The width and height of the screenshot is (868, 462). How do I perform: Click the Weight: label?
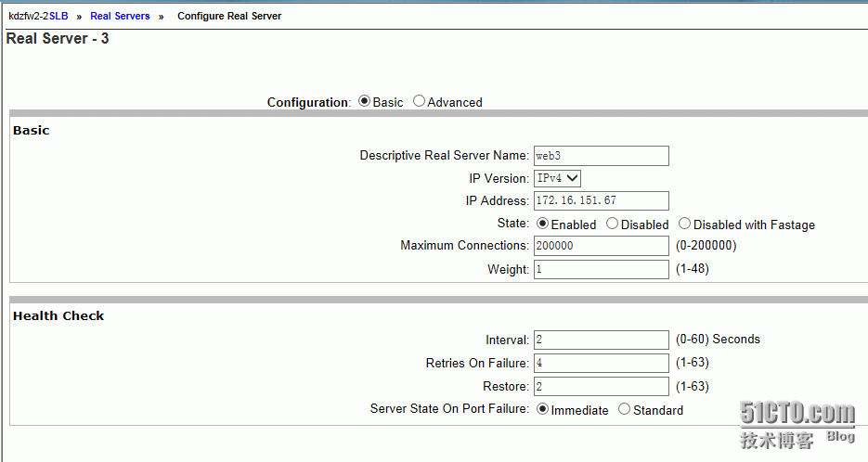pos(508,269)
